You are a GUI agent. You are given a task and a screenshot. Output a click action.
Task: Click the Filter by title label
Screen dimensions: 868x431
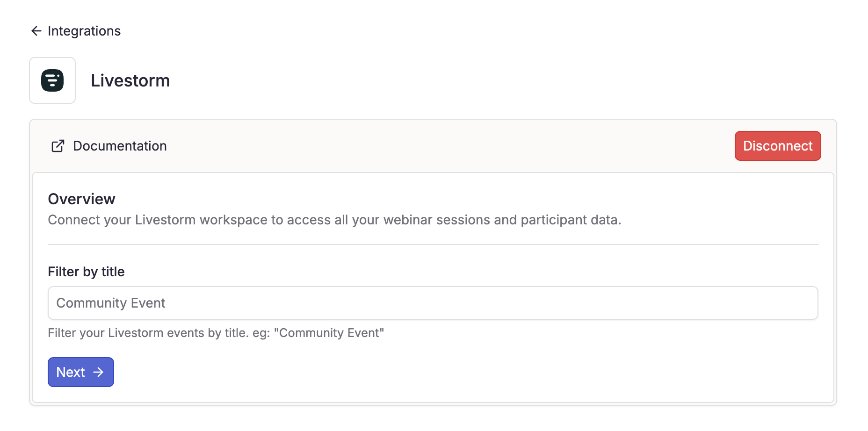pyautogui.click(x=86, y=272)
